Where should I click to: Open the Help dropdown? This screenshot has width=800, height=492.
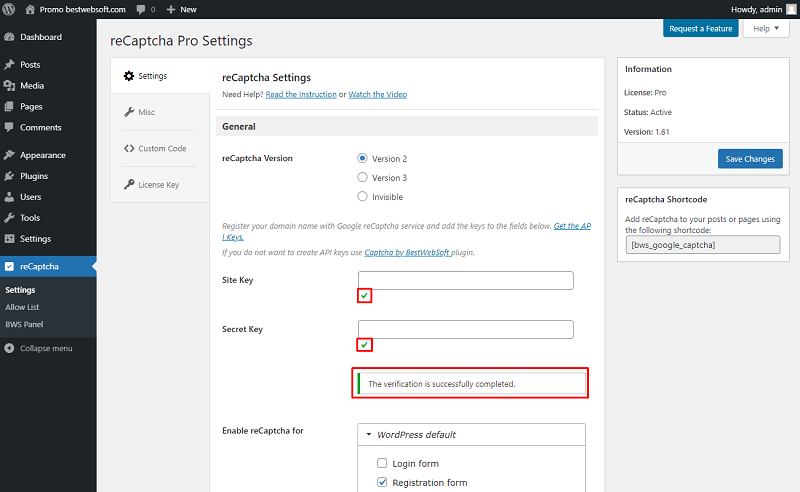tap(766, 29)
